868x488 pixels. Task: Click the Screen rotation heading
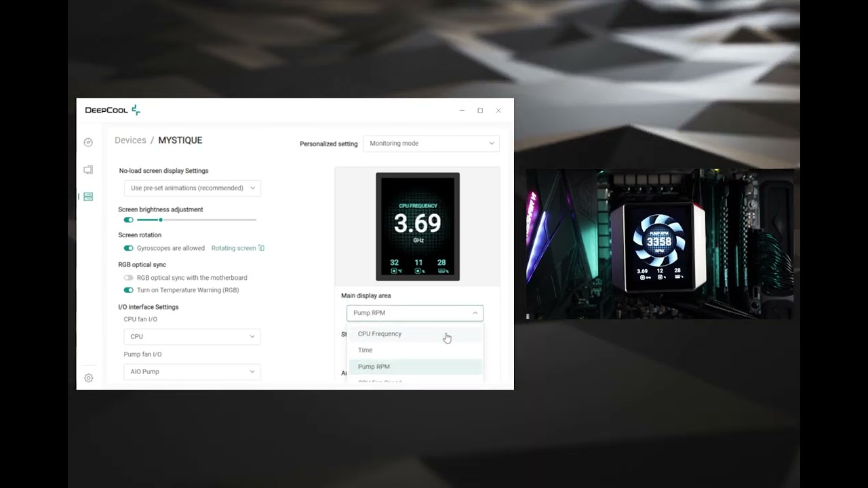[x=140, y=235]
